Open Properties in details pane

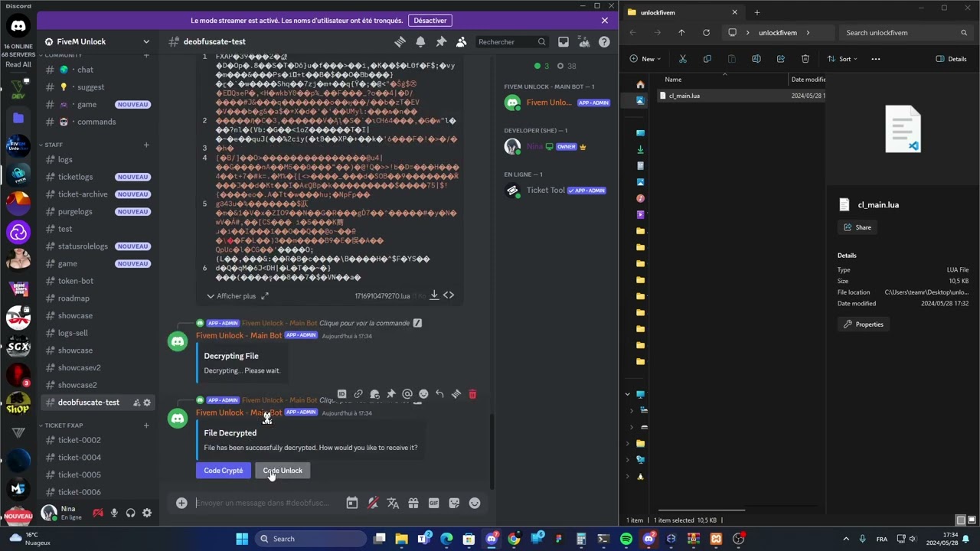863,324
